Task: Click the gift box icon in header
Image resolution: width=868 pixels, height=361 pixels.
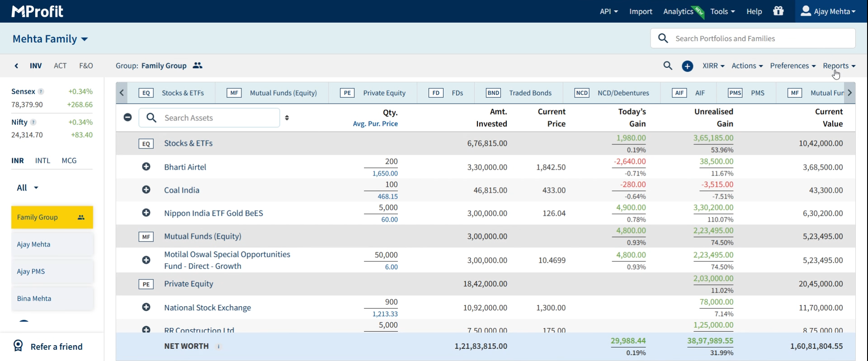Action: click(778, 11)
